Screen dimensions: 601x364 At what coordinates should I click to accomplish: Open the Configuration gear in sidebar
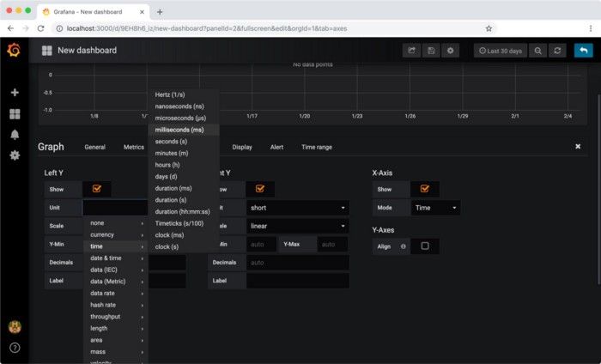15,155
